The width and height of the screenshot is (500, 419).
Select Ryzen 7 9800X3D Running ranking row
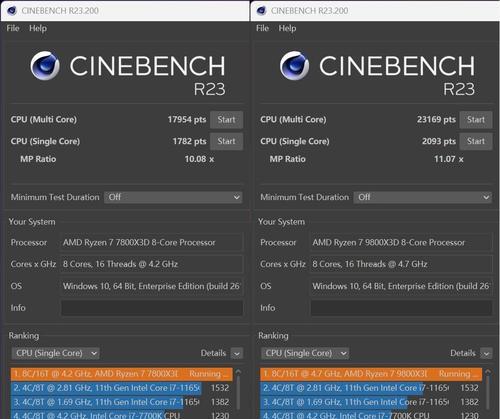point(371,374)
